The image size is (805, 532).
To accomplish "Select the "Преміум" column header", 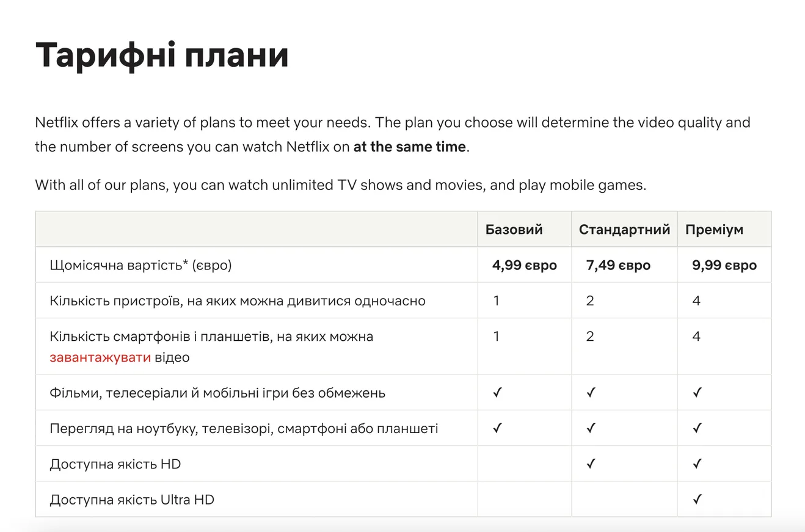I will [714, 230].
